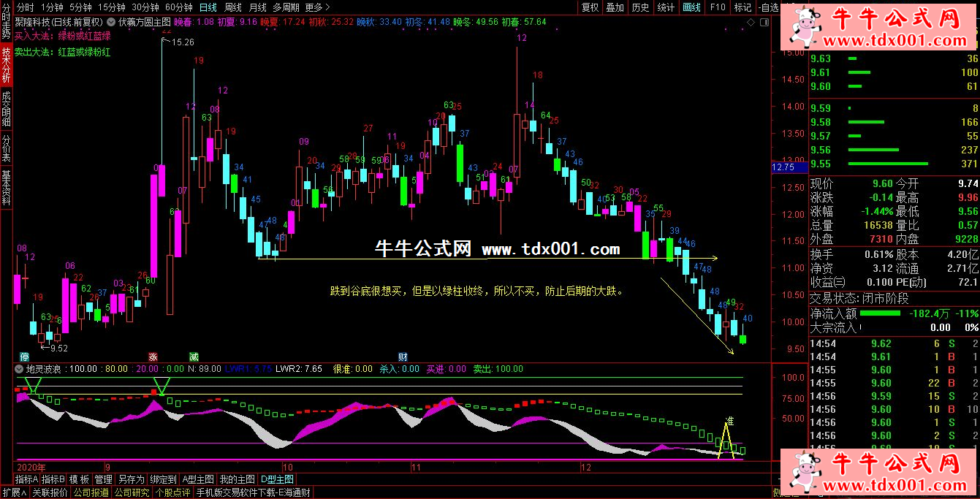Open the 公司报道 link
Screen dimensions: 980x499
pyautogui.click(x=91, y=492)
